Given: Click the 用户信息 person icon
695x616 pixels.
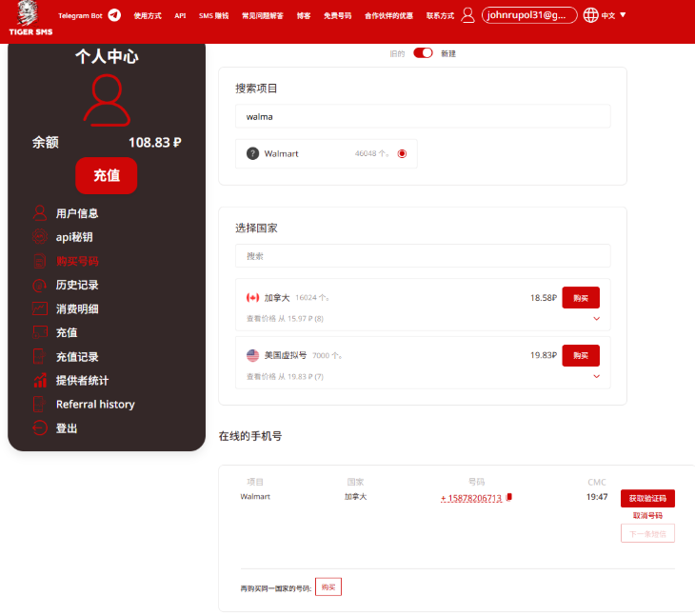Looking at the screenshot, I should pyautogui.click(x=39, y=213).
